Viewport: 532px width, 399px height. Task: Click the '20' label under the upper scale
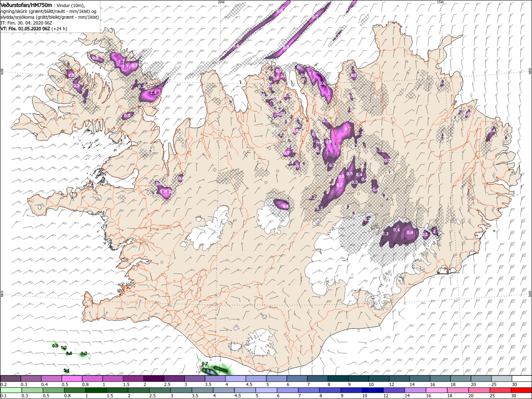pyautogui.click(x=473, y=384)
